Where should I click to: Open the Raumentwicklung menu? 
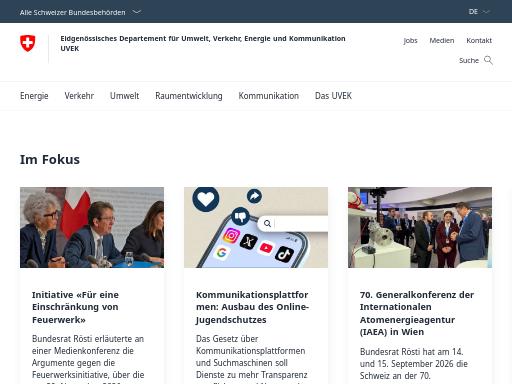pyautogui.click(x=189, y=96)
